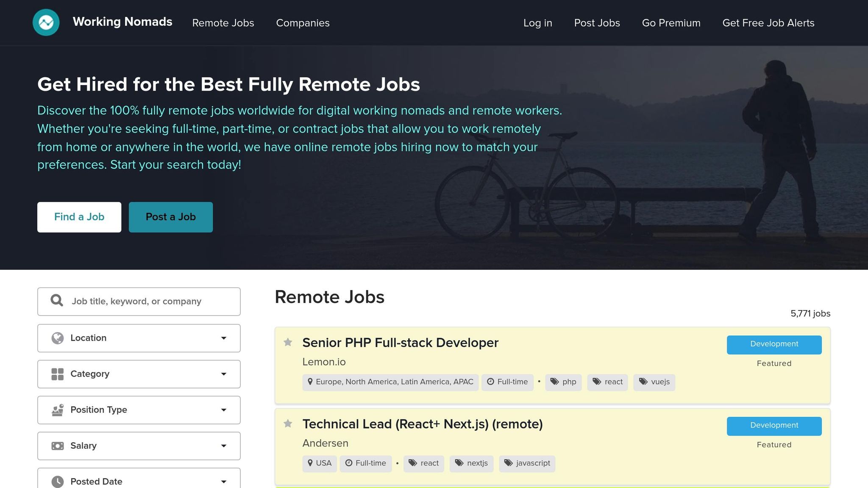Expand the Location filter dropdown
This screenshot has width=868, height=488.
pos(223,338)
